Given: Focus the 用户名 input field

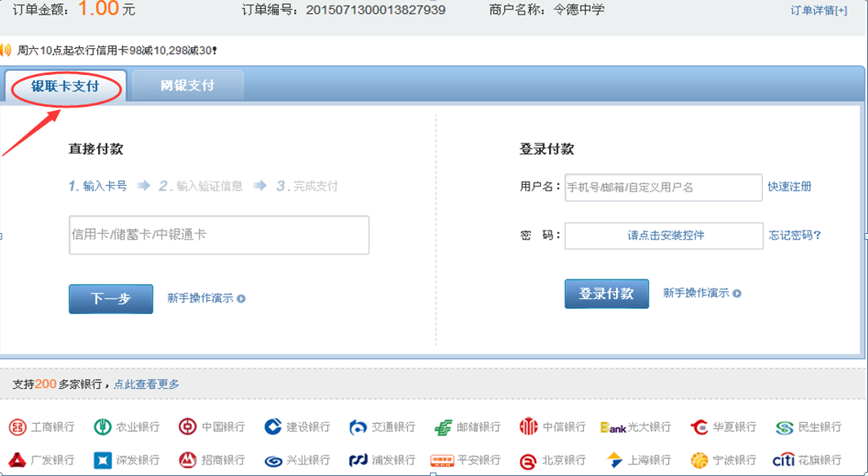Looking at the screenshot, I should tap(663, 187).
